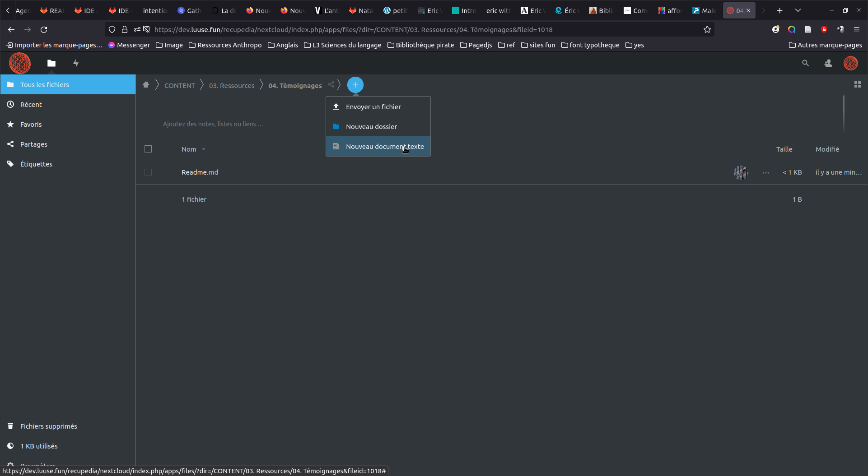Select 'Nouveau document texte' menu entry
This screenshot has height=476, width=868.
[384, 147]
